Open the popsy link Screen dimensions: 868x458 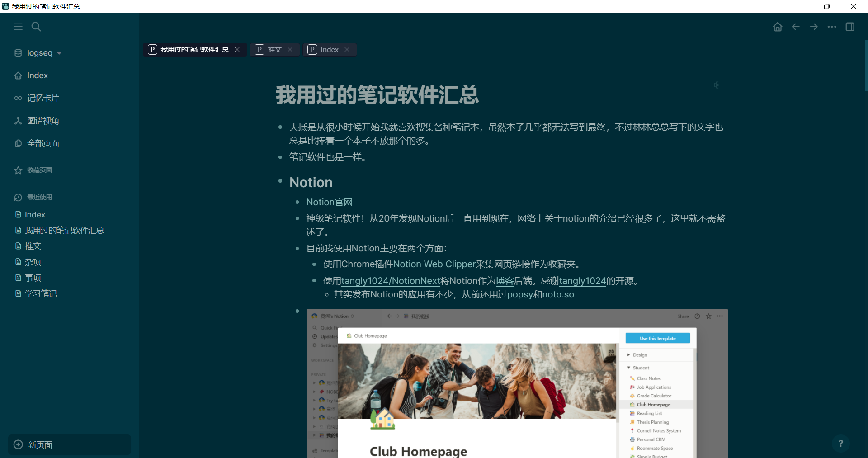click(x=520, y=294)
